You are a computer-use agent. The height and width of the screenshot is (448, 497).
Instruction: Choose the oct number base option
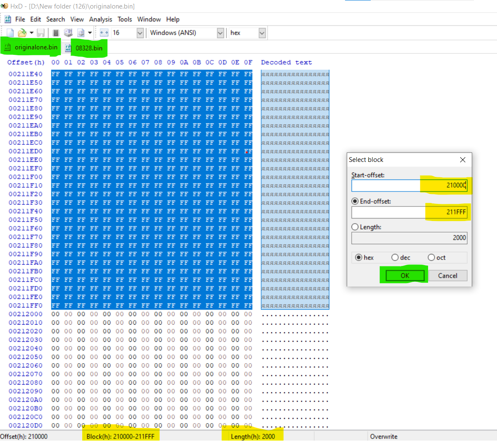(x=432, y=257)
